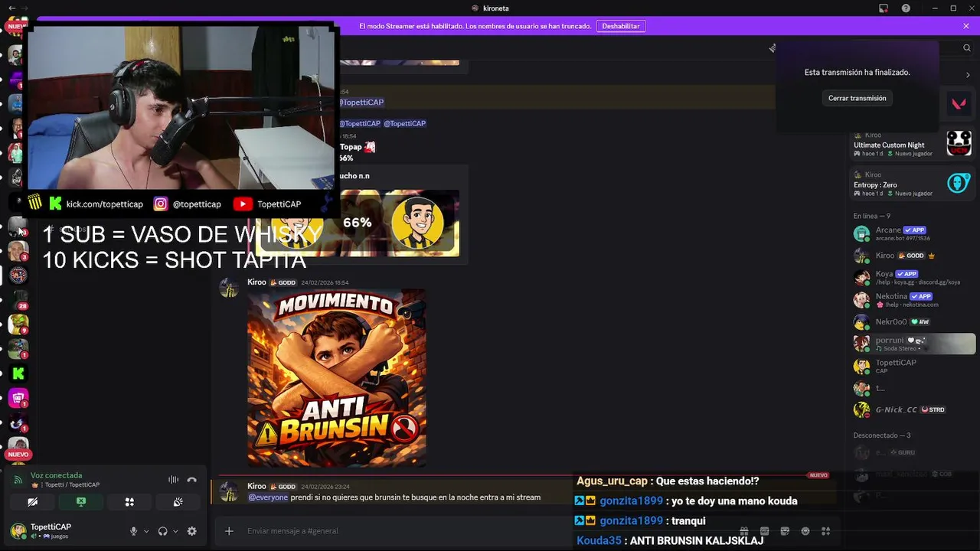Click the @TopettiCAP mention at top of chat
The width and height of the screenshot is (980, 551).
pos(361,103)
